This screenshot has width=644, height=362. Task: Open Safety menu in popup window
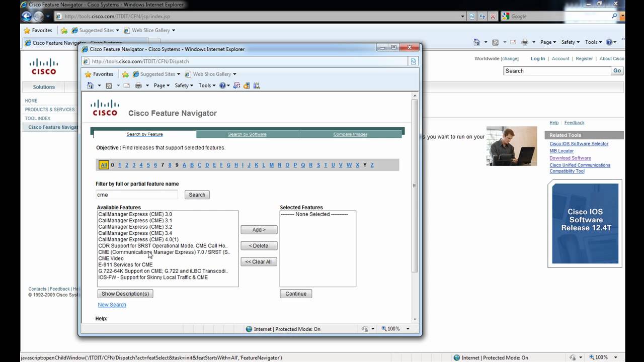(x=184, y=85)
